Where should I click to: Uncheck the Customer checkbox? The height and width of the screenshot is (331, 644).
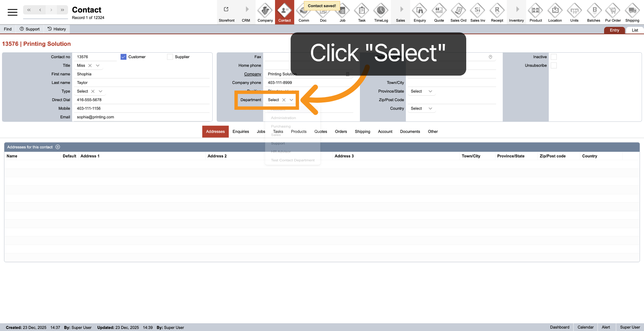[123, 57]
